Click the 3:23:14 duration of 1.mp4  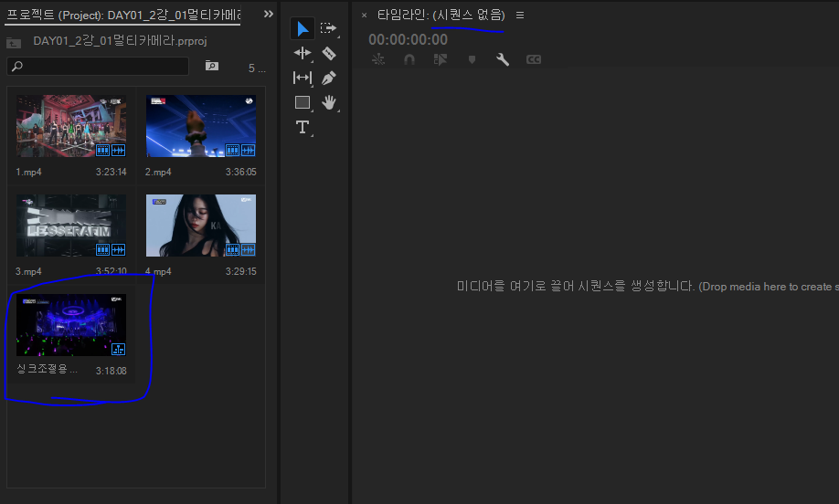(111, 172)
